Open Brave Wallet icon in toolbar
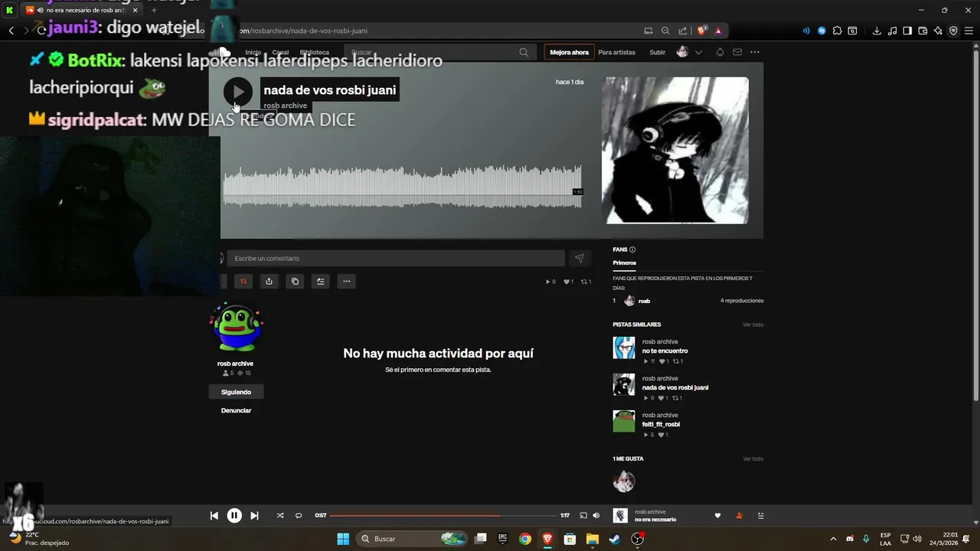This screenshot has width=980, height=551. click(923, 31)
